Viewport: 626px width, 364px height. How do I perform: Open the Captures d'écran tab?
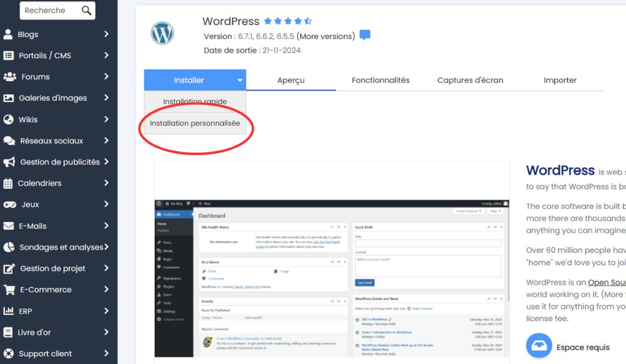(470, 80)
